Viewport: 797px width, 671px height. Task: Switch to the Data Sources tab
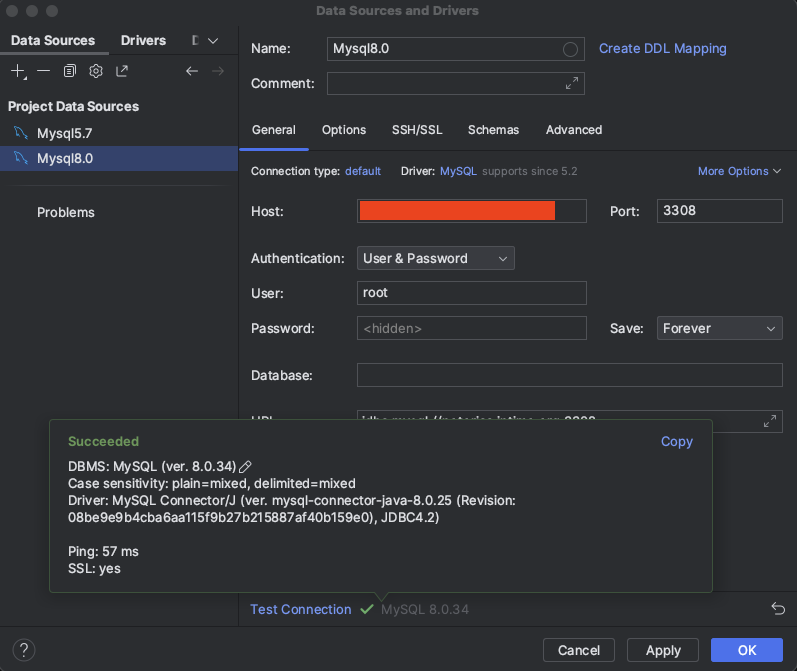coord(53,41)
